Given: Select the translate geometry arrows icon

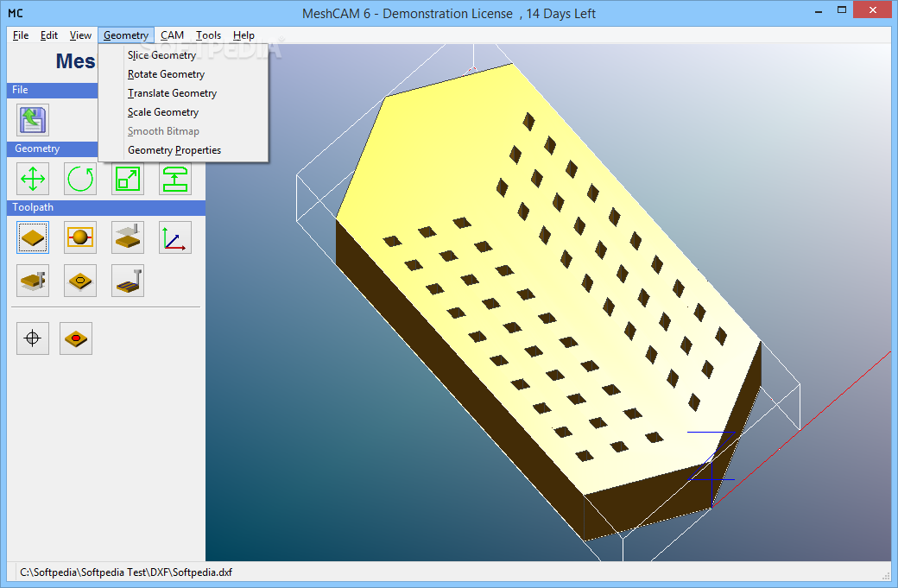Looking at the screenshot, I should (x=33, y=179).
